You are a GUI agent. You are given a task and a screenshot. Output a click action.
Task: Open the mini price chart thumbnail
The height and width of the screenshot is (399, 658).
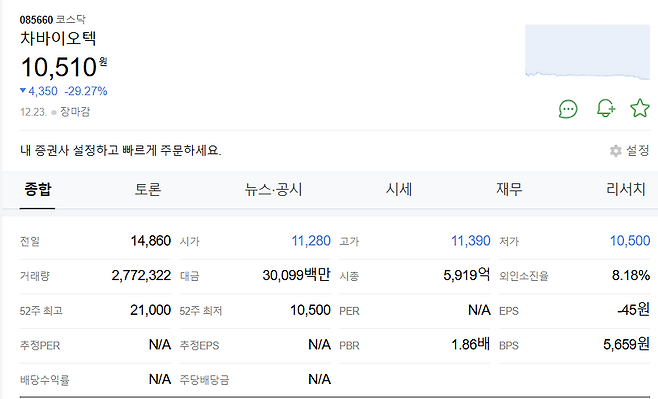(588, 52)
